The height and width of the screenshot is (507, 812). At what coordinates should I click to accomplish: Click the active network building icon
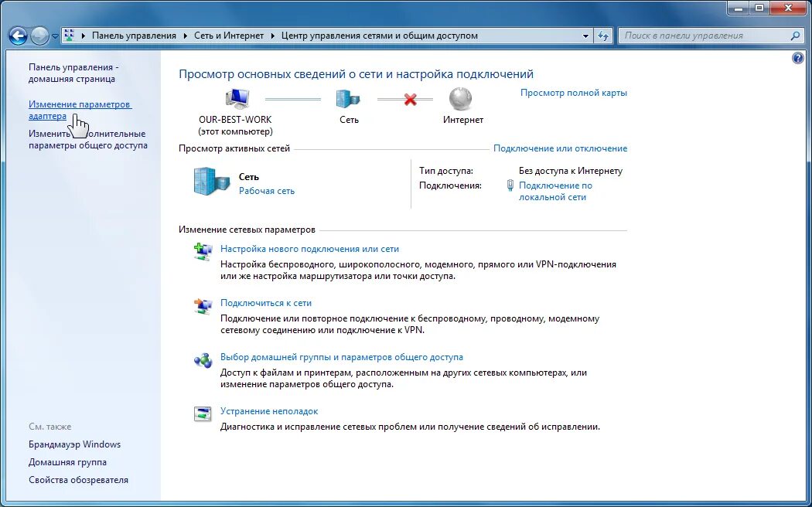pos(211,182)
